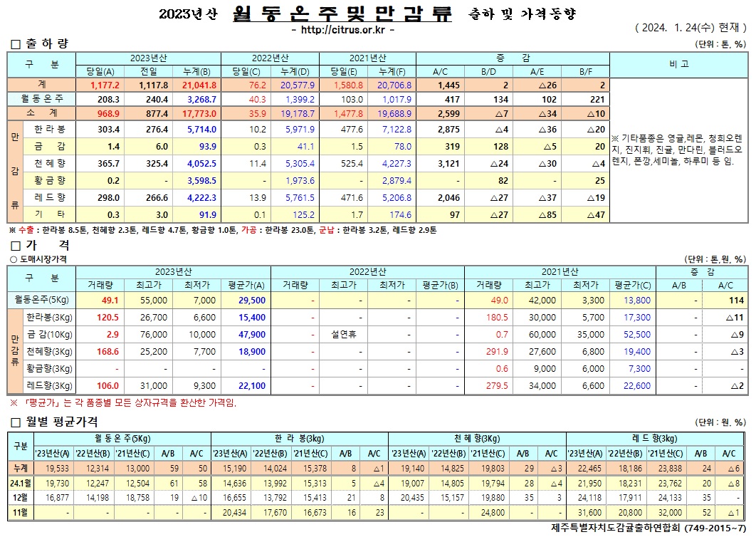Click the 11월 row label
756x537 pixels.
click(21, 513)
